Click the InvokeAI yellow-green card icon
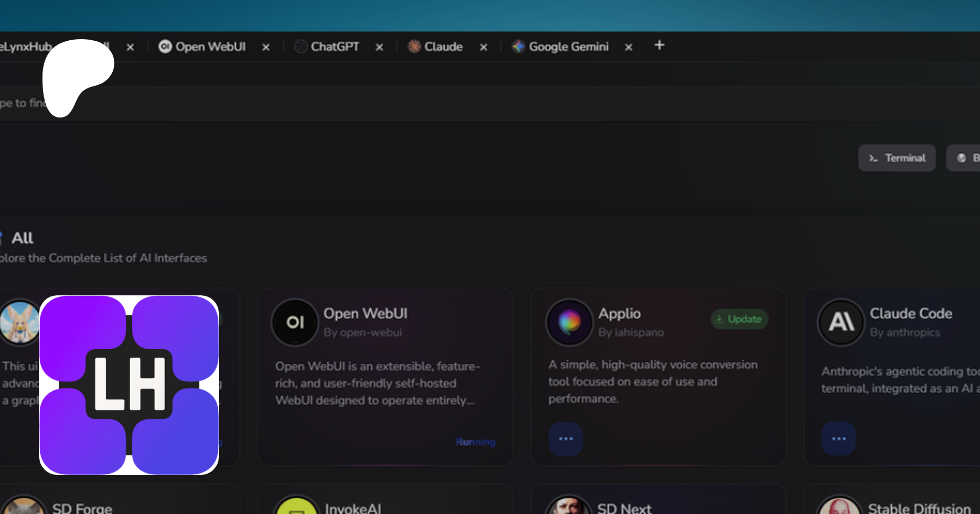Viewport: 980px width, 514px height. click(297, 507)
